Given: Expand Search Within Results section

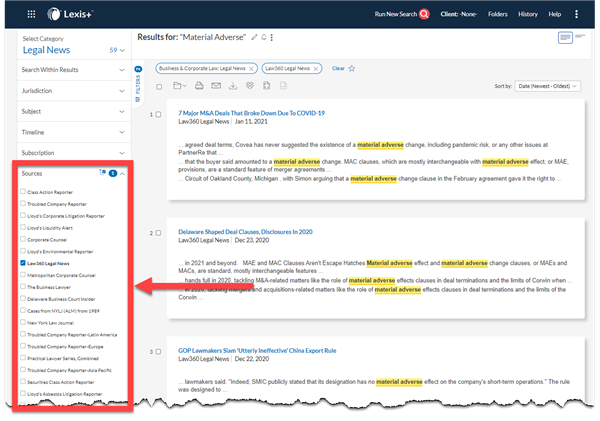Looking at the screenshot, I should click(73, 70).
